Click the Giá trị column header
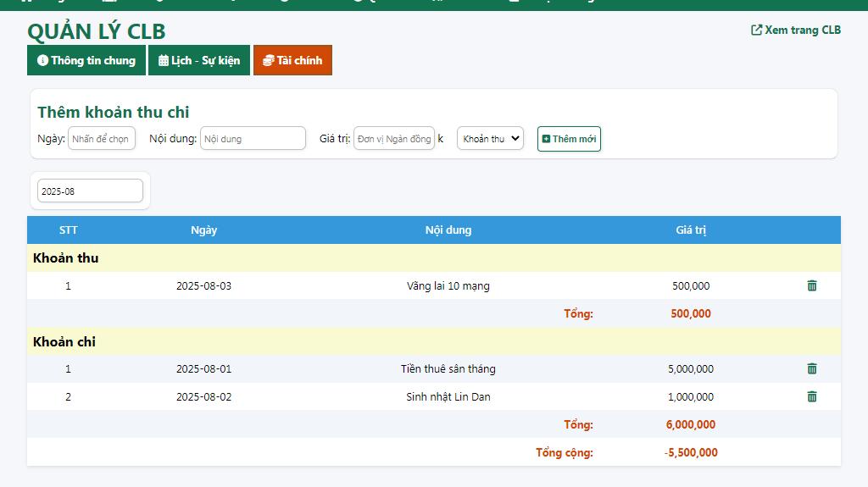The image size is (868, 487). click(x=691, y=230)
